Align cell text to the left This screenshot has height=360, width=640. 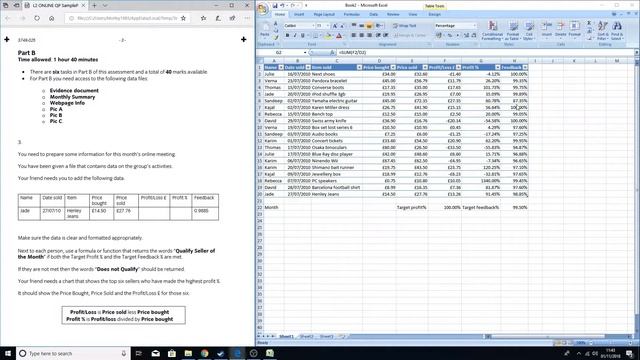[353, 36]
